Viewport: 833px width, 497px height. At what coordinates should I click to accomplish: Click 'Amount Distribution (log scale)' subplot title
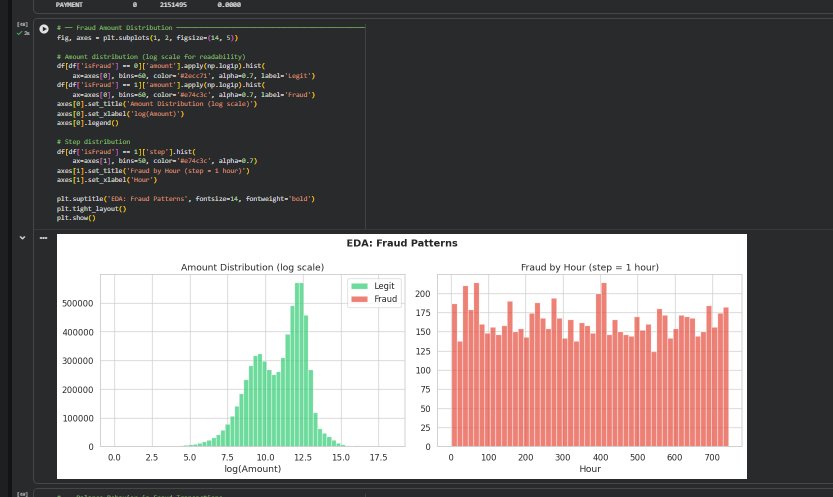(x=252, y=267)
